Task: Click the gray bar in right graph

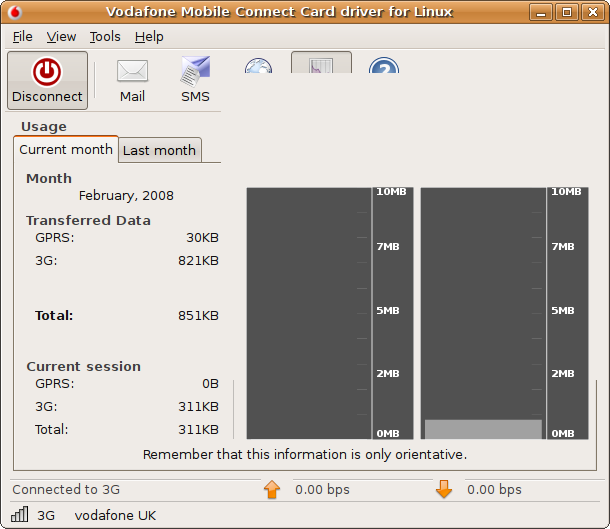Action: [483, 429]
